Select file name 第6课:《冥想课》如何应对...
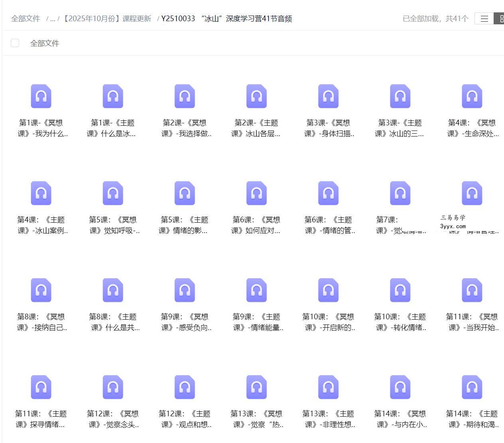Screen dimensions: 504x443 point(256,225)
